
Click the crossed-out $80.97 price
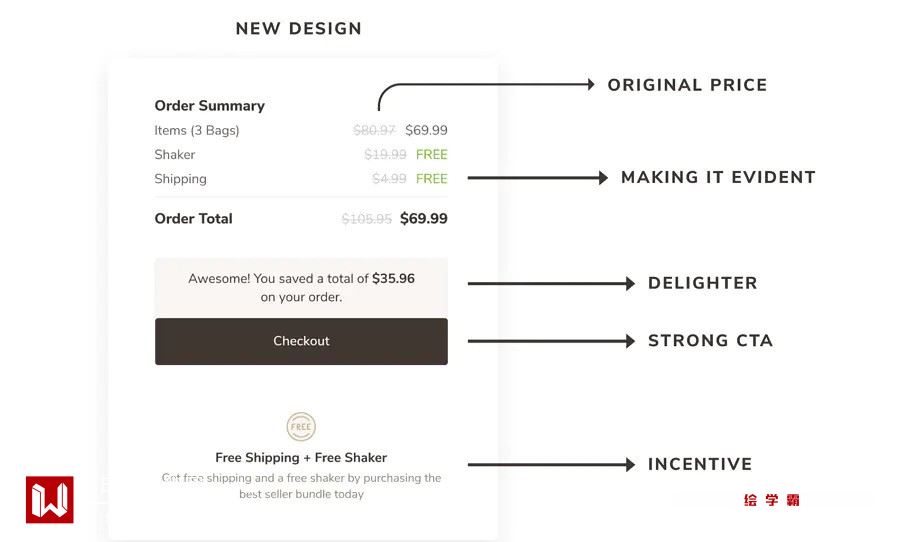coord(374,130)
